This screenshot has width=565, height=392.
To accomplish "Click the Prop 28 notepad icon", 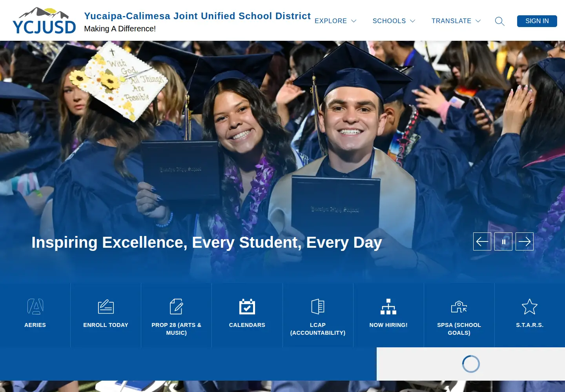I will coord(177,307).
